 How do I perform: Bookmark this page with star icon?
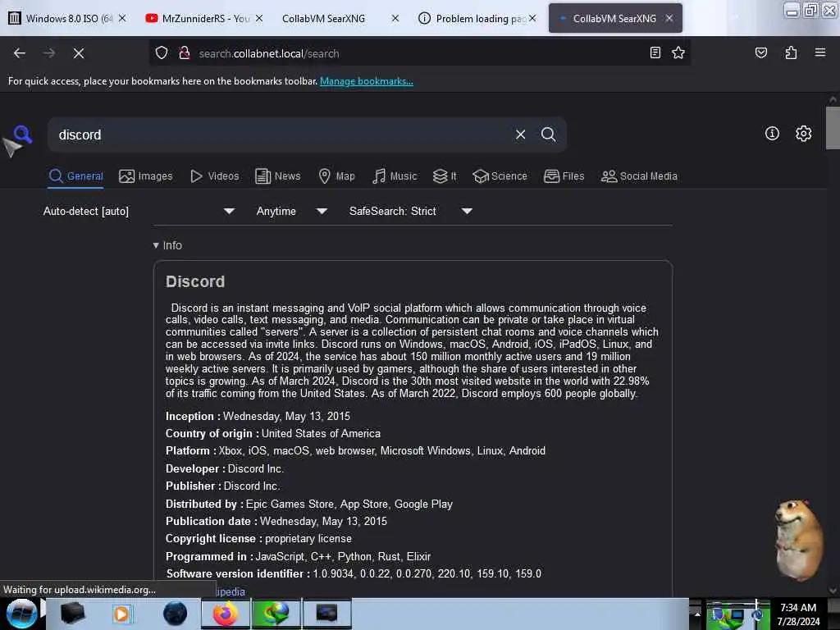click(678, 52)
